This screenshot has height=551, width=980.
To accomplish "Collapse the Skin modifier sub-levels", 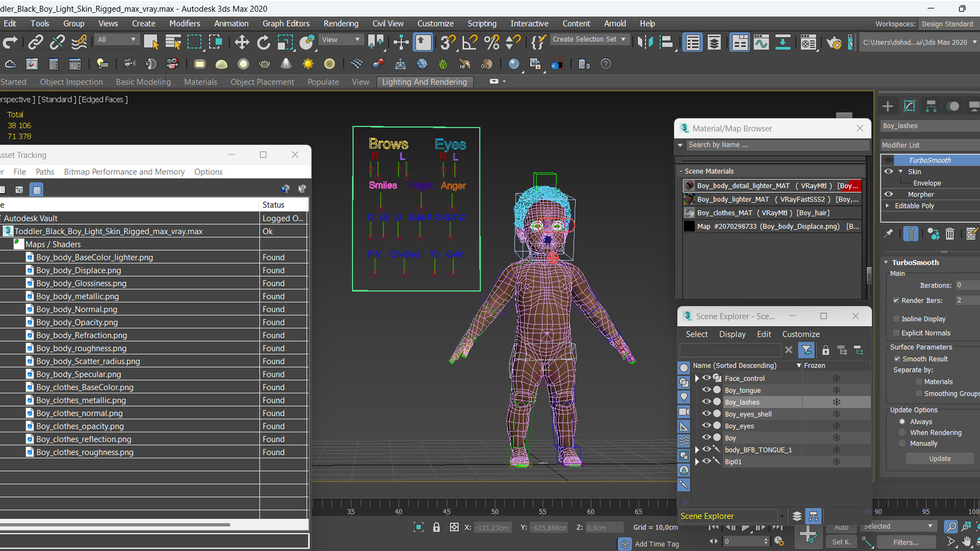I will [901, 171].
